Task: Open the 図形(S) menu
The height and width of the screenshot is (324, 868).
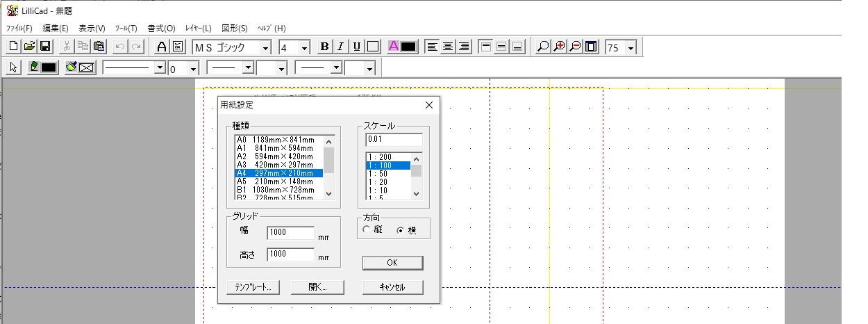Action: point(235,29)
